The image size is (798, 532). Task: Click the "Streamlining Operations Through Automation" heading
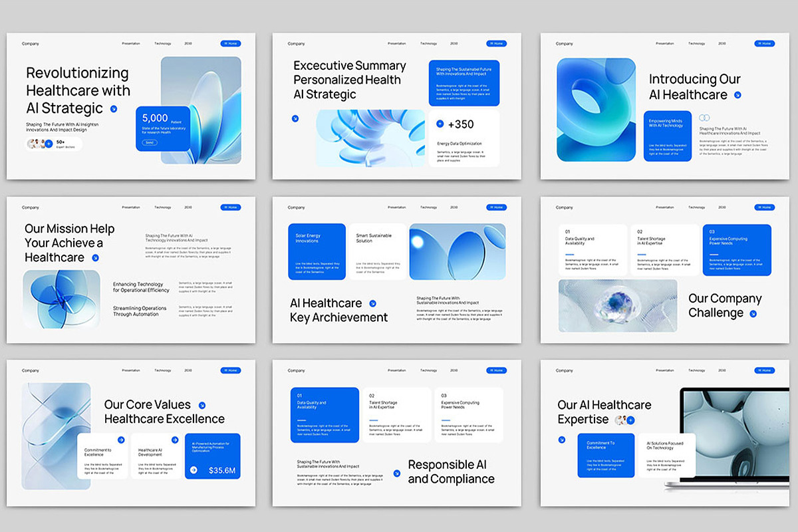pyautogui.click(x=140, y=311)
